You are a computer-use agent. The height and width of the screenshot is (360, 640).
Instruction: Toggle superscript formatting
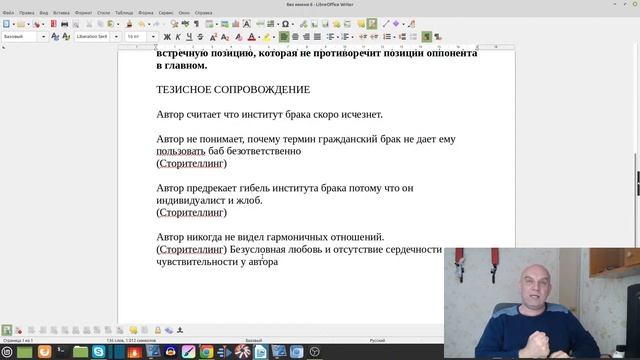(213, 37)
